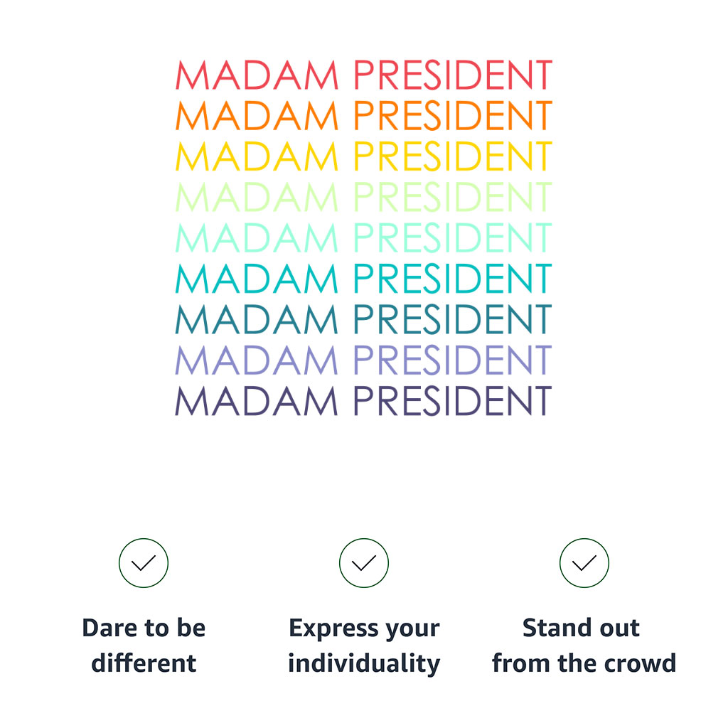Click the checkmark icon above Express your individuality
The width and height of the screenshot is (728, 728).
(x=364, y=563)
